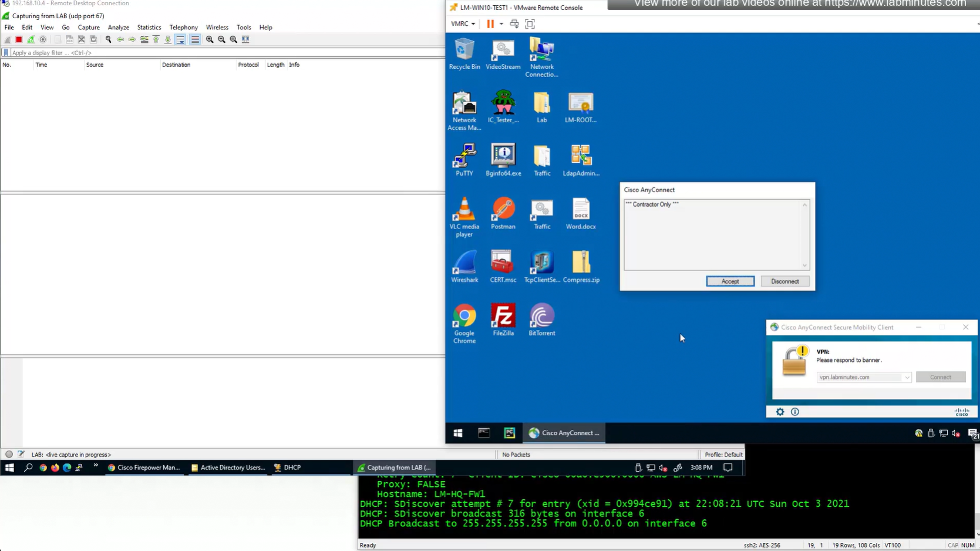Click the find packet magnifier icon
Screen dimensions: 980x551
[x=108, y=39]
